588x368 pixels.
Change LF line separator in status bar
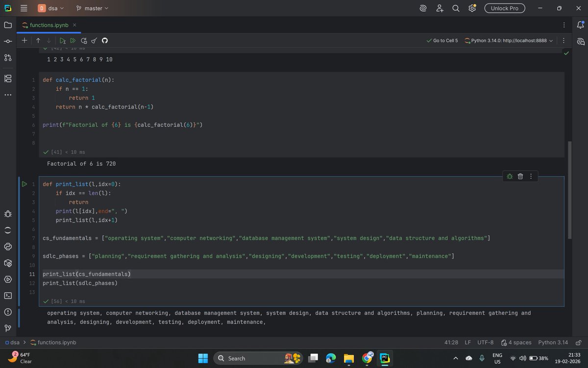pyautogui.click(x=467, y=342)
